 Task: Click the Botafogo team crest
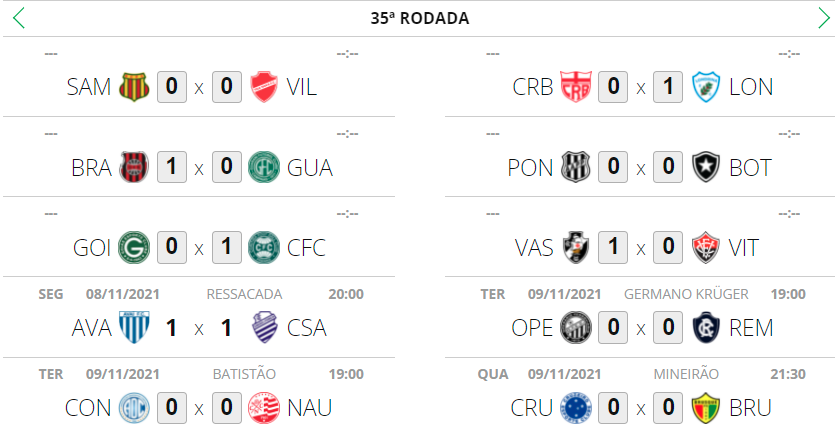point(706,167)
